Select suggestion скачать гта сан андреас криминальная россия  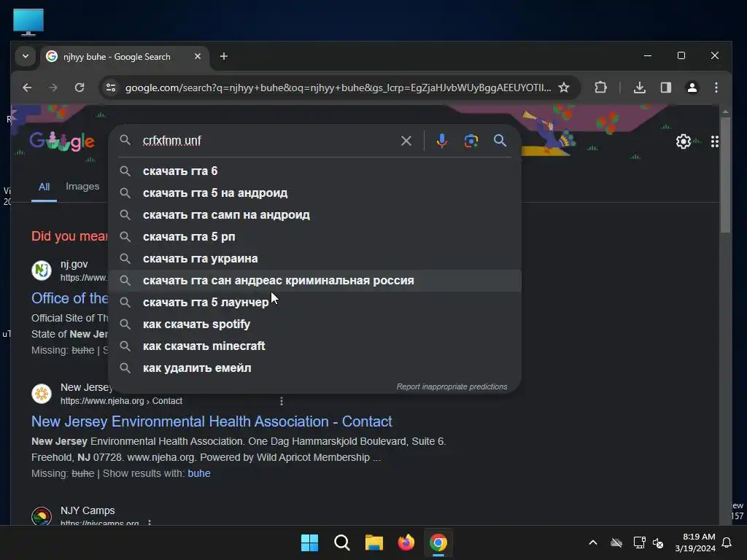click(x=315, y=281)
